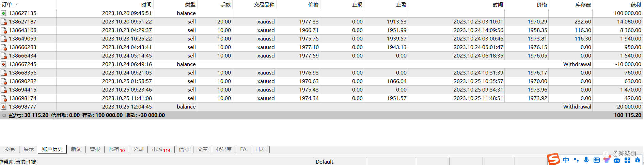The image size is (644, 165).
Task: Click the order icon beside 138668356
Action: pyautogui.click(x=3, y=73)
